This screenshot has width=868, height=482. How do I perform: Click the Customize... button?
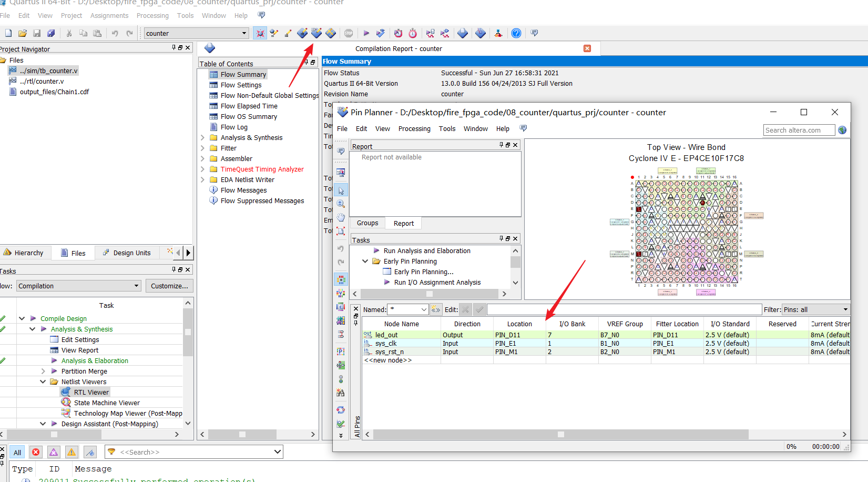point(169,286)
